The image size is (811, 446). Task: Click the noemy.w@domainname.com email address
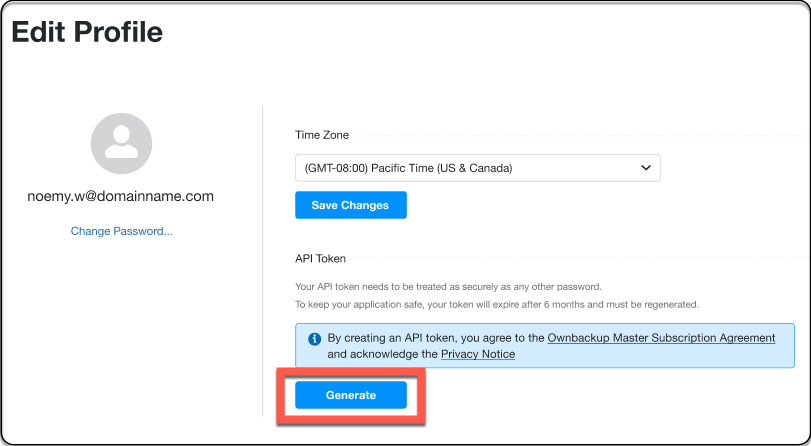[121, 197]
